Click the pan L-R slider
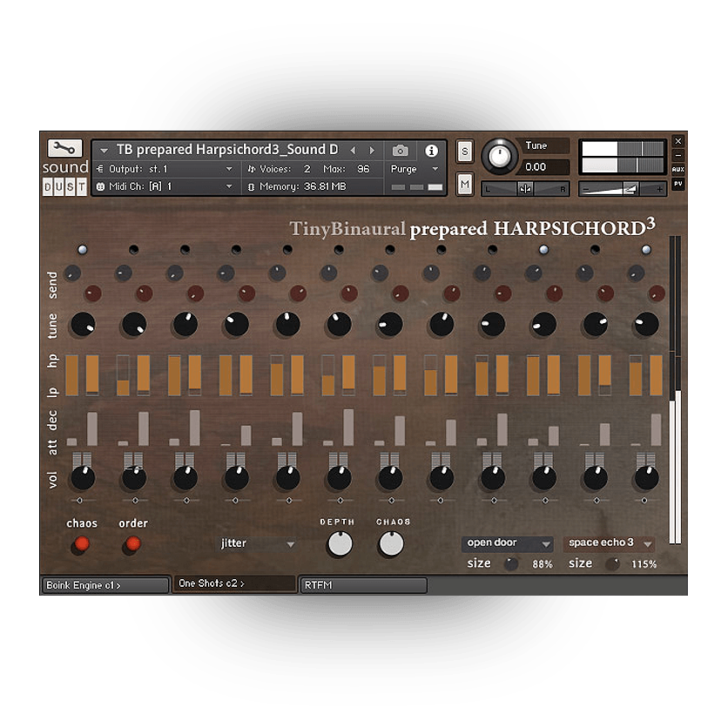Image resolution: width=728 pixels, height=728 pixels. 525,189
